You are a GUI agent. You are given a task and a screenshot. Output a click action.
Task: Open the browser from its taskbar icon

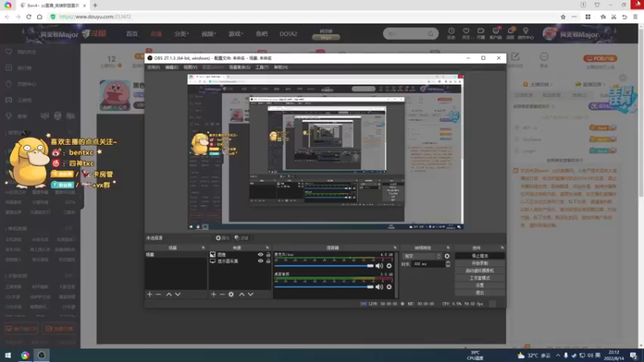click(25, 355)
